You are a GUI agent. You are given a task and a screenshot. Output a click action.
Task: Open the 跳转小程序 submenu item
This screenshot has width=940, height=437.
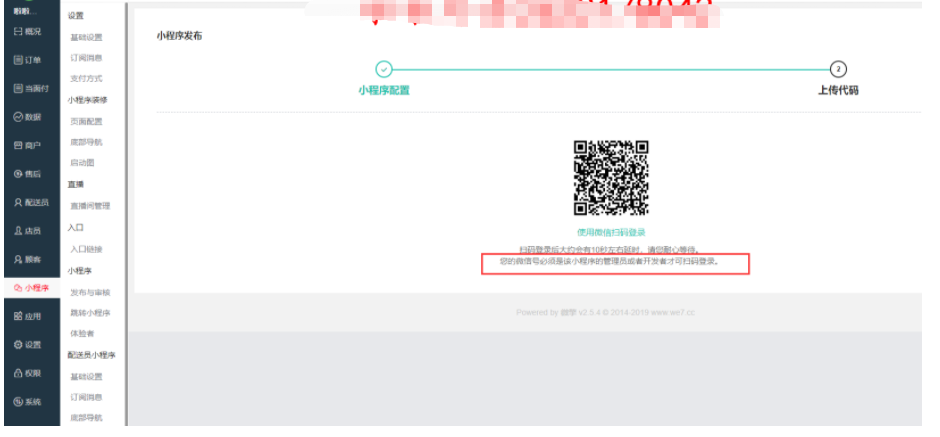(91, 313)
